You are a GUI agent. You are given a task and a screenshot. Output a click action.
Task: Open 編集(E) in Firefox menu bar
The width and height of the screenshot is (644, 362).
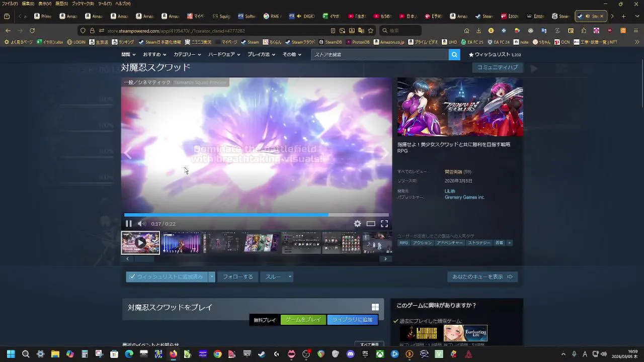click(x=28, y=4)
